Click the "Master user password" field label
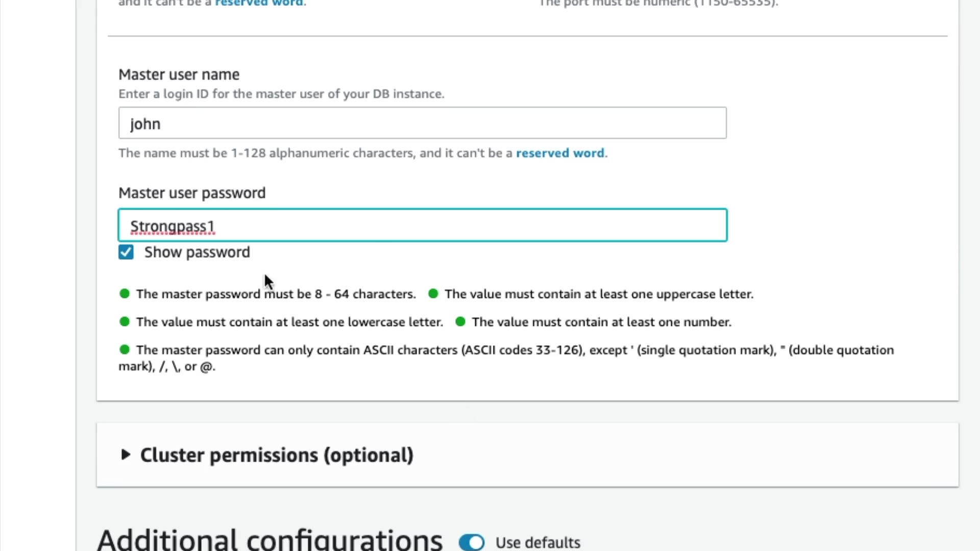Image resolution: width=980 pixels, height=551 pixels. click(192, 193)
